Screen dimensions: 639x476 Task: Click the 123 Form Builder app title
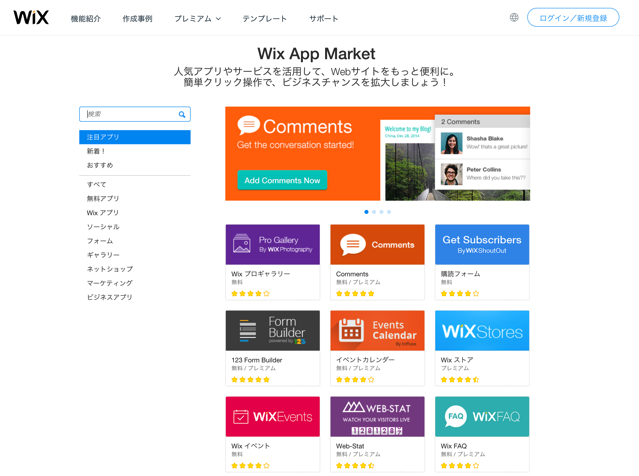(x=257, y=360)
